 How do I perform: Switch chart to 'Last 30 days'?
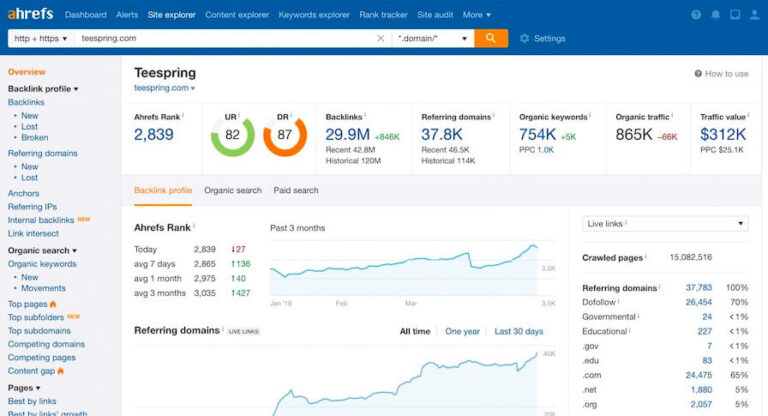click(x=519, y=331)
